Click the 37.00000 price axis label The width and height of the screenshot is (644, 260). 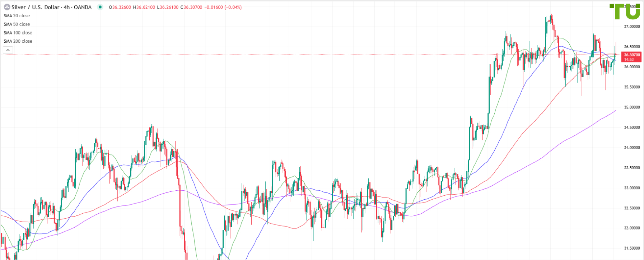[632, 27]
